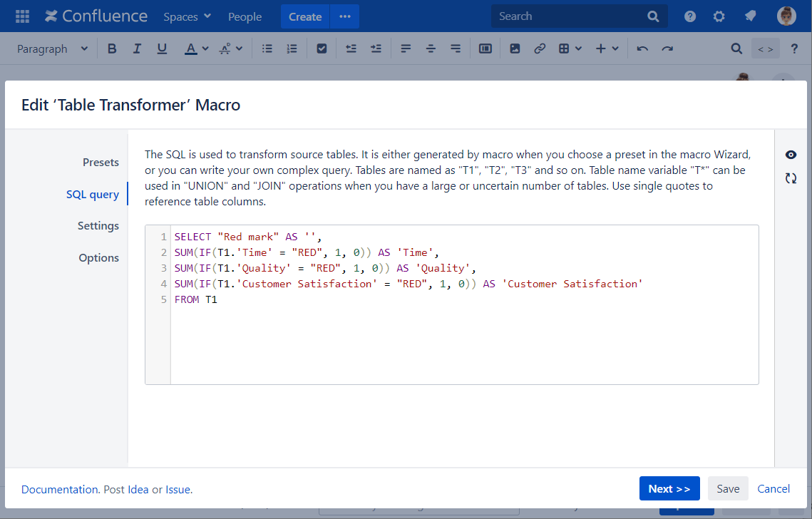Click the Next >> button

pyautogui.click(x=669, y=488)
